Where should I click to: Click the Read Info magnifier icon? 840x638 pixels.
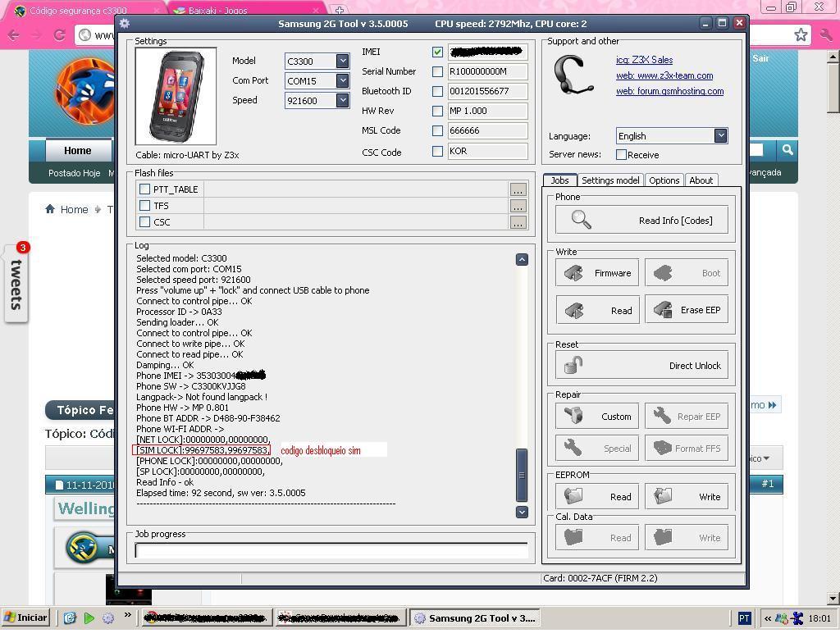[x=582, y=220]
